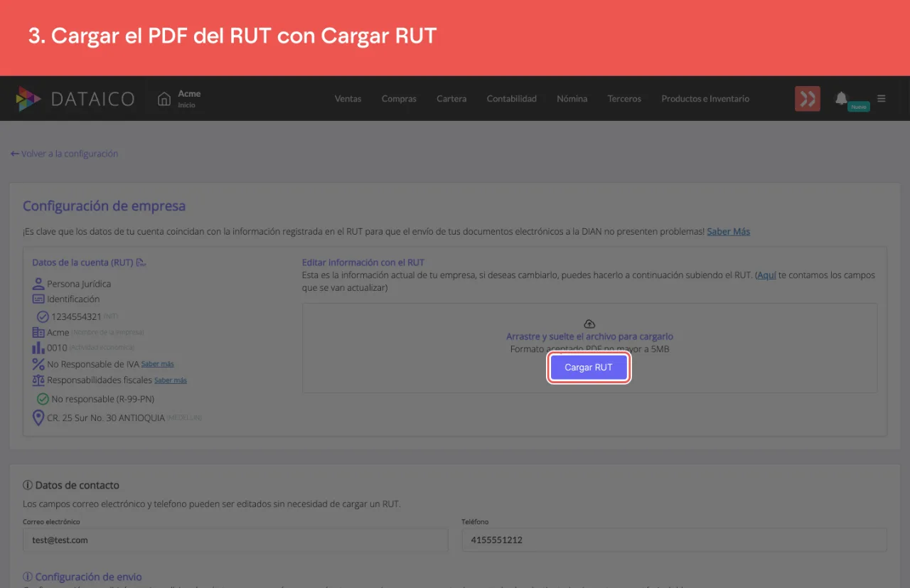Click the NIT number 1234554321

point(77,316)
